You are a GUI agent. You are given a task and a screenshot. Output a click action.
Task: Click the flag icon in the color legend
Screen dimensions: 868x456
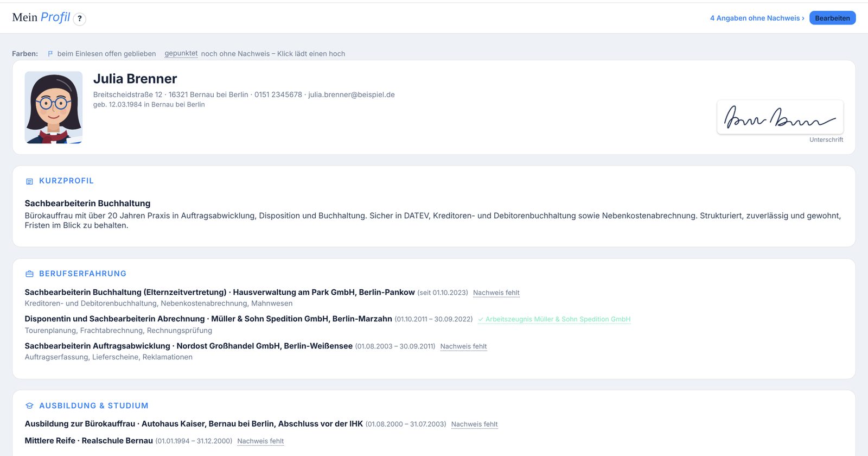(50, 54)
